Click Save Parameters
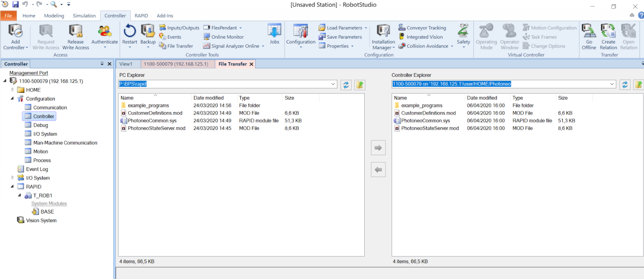 point(341,37)
